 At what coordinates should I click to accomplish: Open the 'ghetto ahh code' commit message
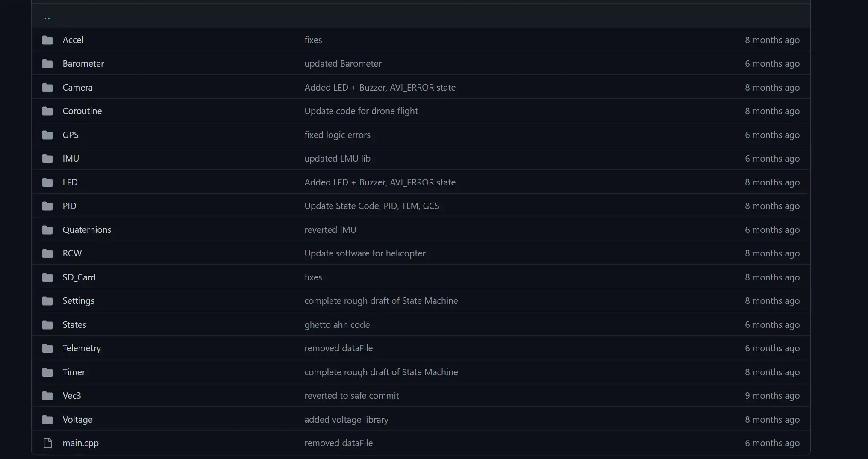(337, 325)
